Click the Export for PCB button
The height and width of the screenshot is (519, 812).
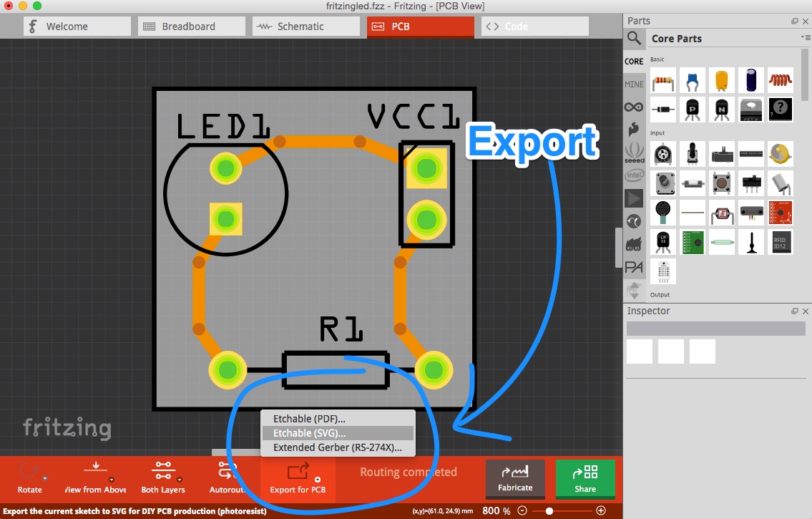click(298, 479)
